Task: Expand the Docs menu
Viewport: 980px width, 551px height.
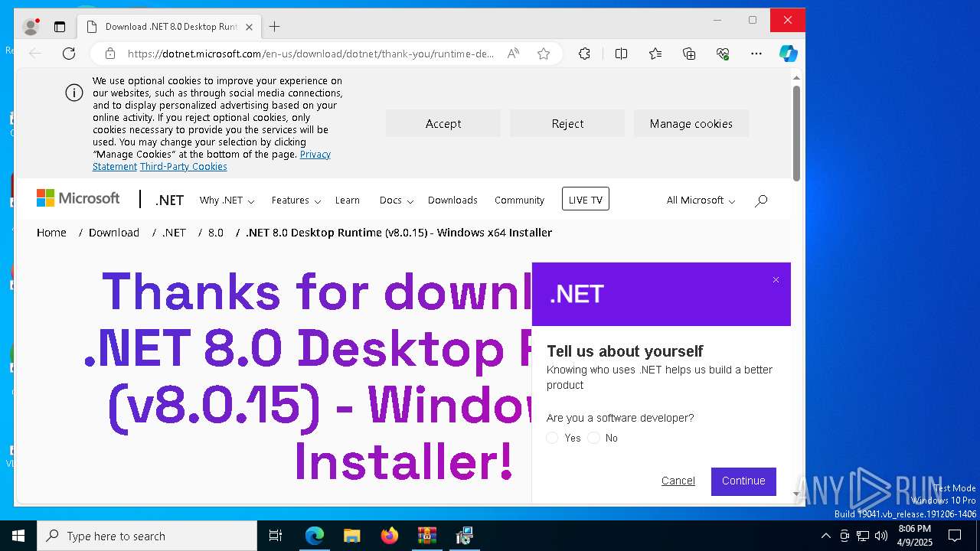Action: [x=397, y=200]
